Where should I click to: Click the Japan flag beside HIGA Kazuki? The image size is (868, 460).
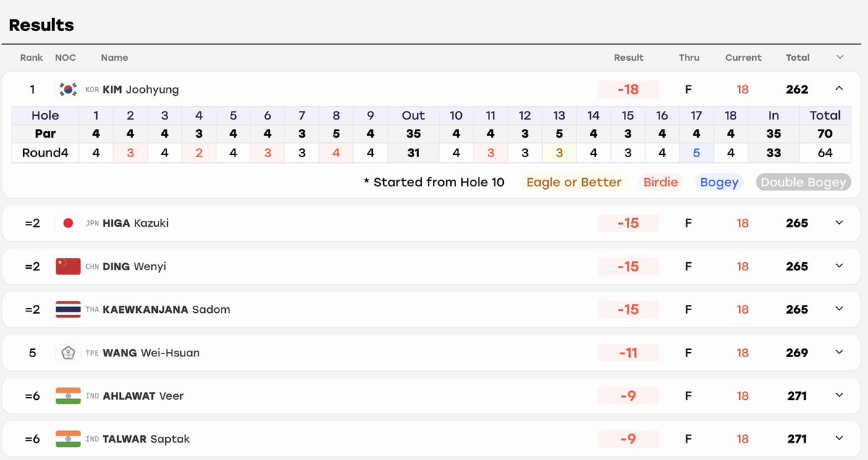pyautogui.click(x=68, y=223)
